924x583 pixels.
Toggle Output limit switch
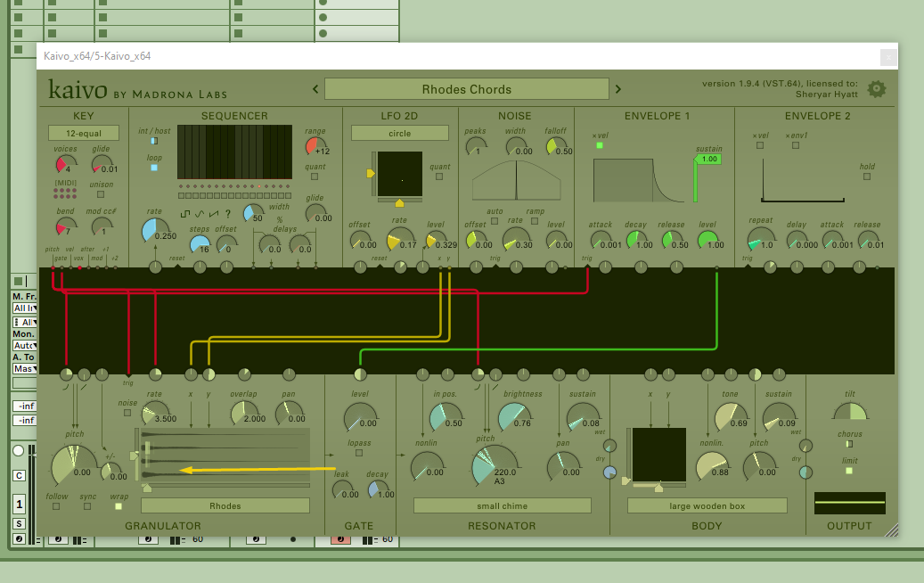click(849, 471)
